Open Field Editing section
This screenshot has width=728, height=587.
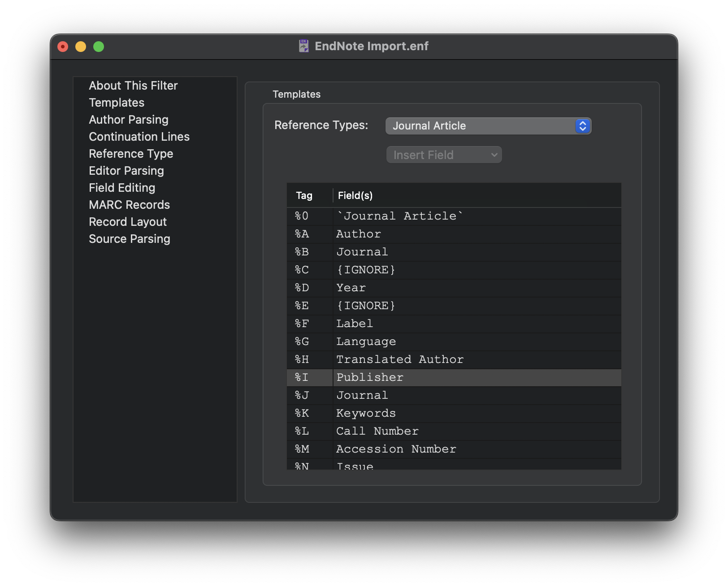click(122, 188)
